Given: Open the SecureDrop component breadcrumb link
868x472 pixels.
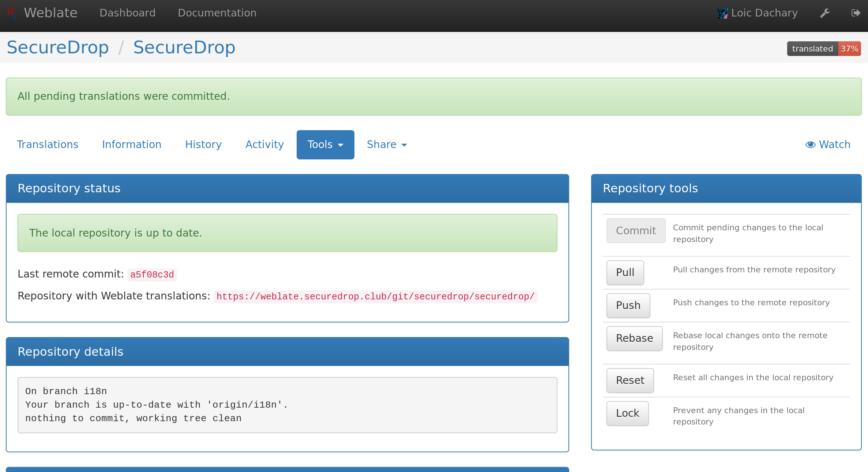Looking at the screenshot, I should coord(184,48).
